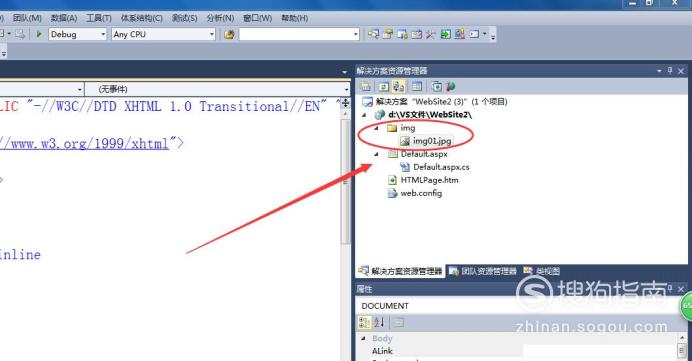Collapse the Default.aspx node
The image size is (692, 361).
click(x=376, y=154)
